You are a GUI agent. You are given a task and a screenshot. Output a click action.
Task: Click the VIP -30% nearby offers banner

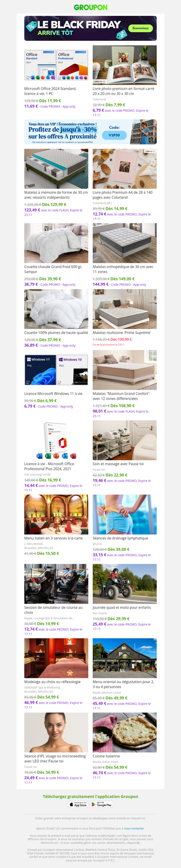coord(90,132)
